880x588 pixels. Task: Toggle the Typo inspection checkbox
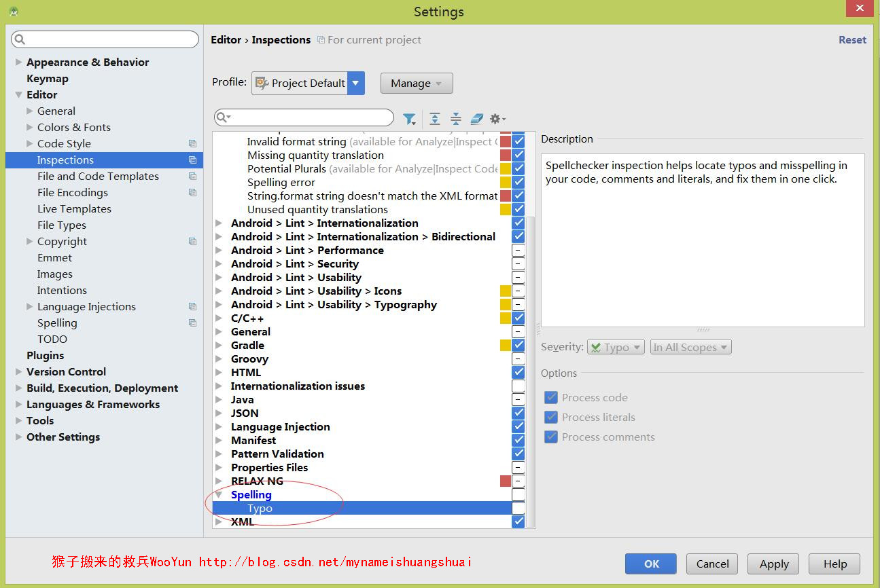518,508
